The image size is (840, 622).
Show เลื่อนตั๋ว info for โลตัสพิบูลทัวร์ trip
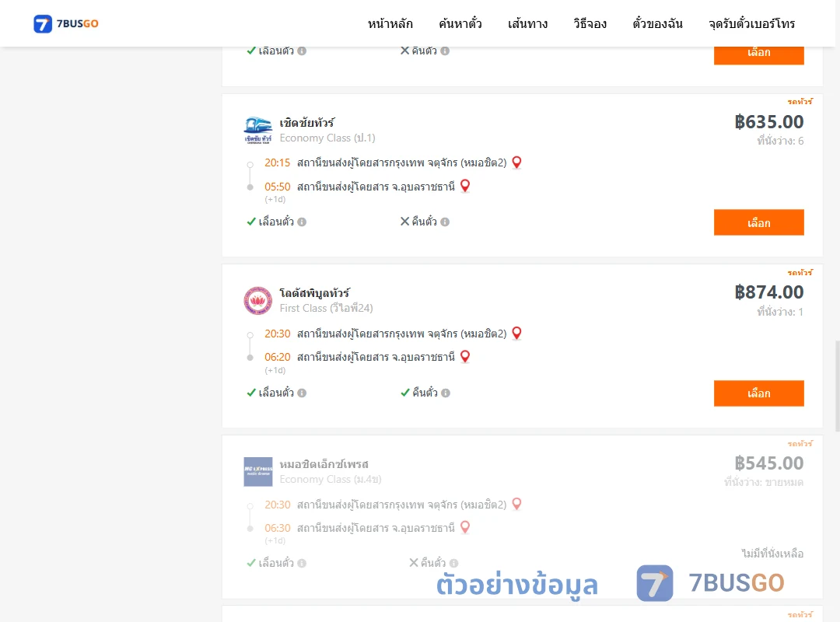(302, 393)
